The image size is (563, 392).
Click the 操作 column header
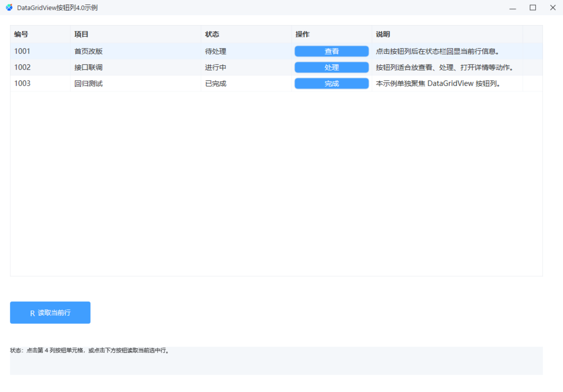point(332,34)
